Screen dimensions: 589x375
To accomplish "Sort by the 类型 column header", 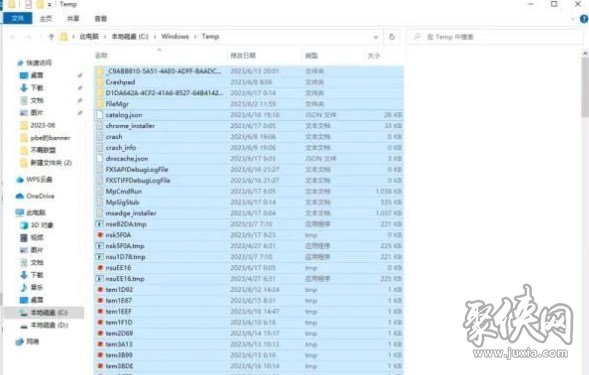I will (311, 56).
